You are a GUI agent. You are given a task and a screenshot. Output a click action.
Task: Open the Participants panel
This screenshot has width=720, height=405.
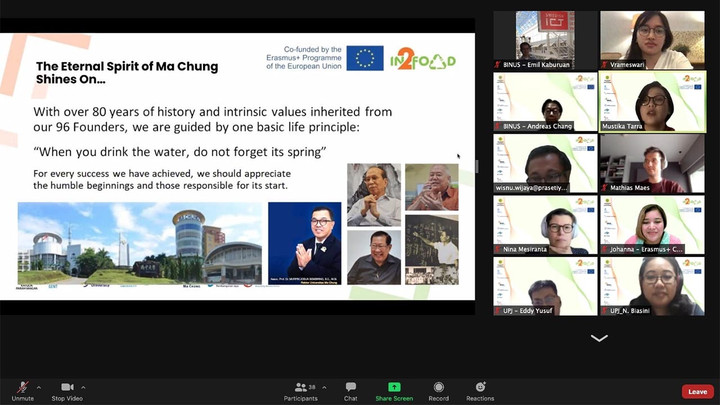pyautogui.click(x=299, y=387)
